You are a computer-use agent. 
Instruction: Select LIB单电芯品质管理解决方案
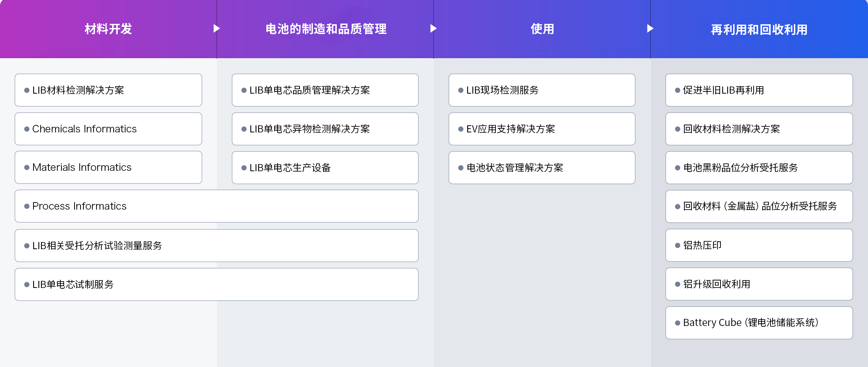[325, 90]
